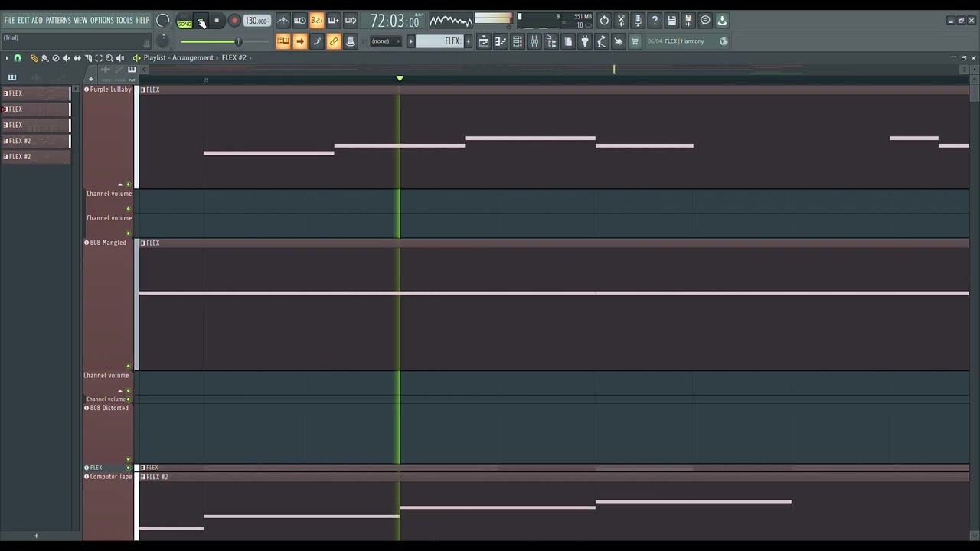This screenshot has width=980, height=551.
Task: Click the Stop button
Action: pyautogui.click(x=217, y=21)
